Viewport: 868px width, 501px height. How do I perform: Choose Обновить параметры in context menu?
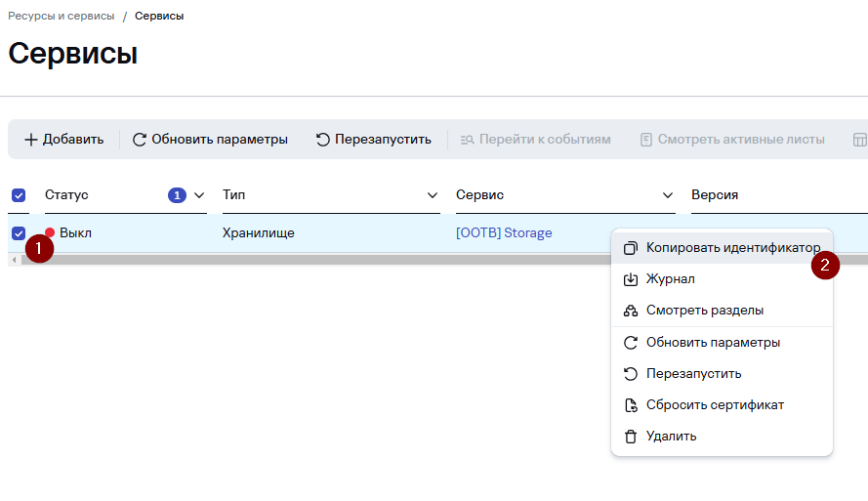[x=722, y=343]
